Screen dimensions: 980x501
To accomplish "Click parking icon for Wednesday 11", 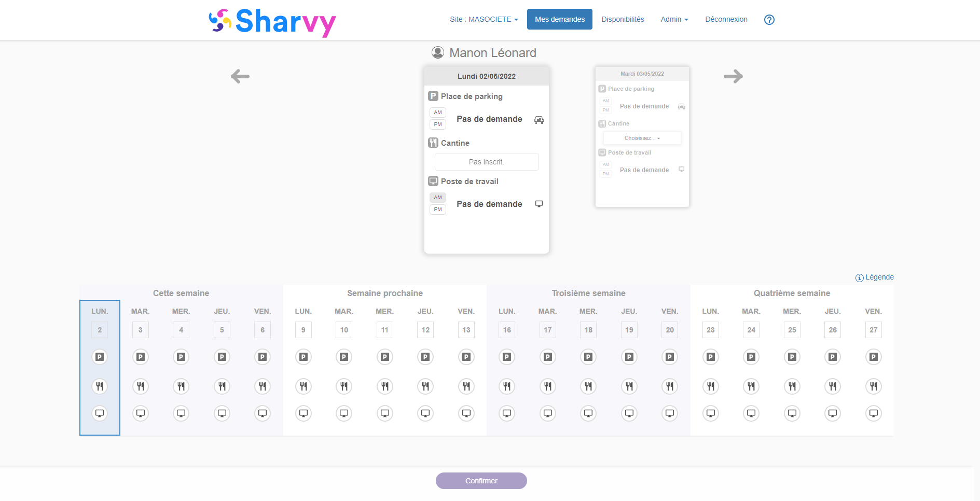I will pyautogui.click(x=385, y=357).
